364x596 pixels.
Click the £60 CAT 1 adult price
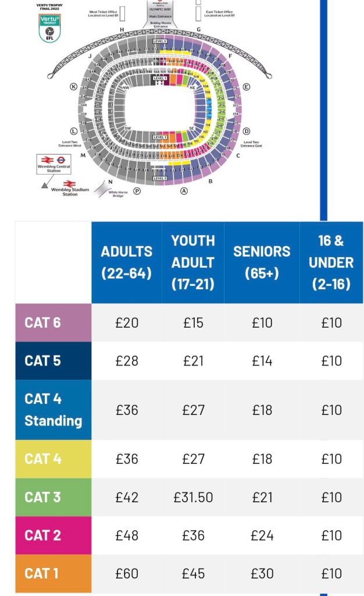(127, 573)
